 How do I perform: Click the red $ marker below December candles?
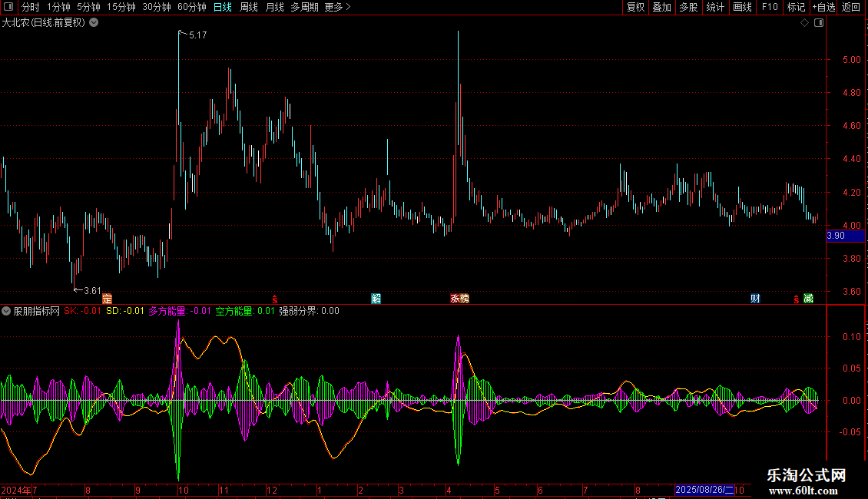[x=274, y=299]
